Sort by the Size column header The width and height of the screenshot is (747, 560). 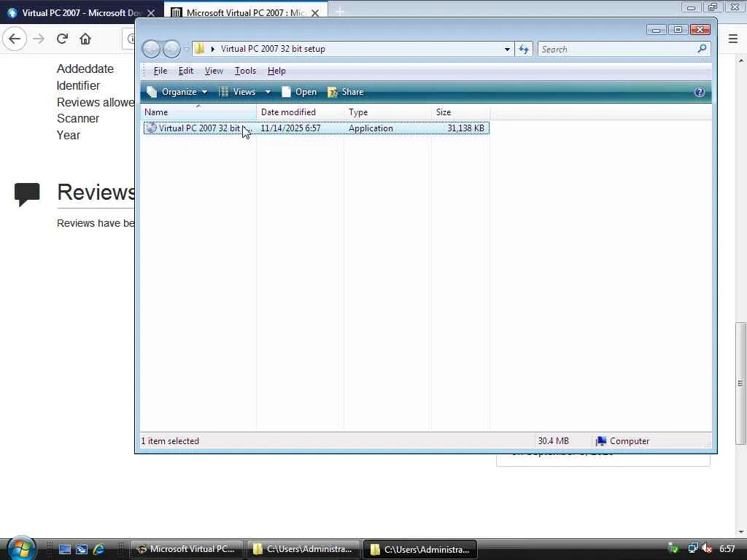tap(461, 112)
